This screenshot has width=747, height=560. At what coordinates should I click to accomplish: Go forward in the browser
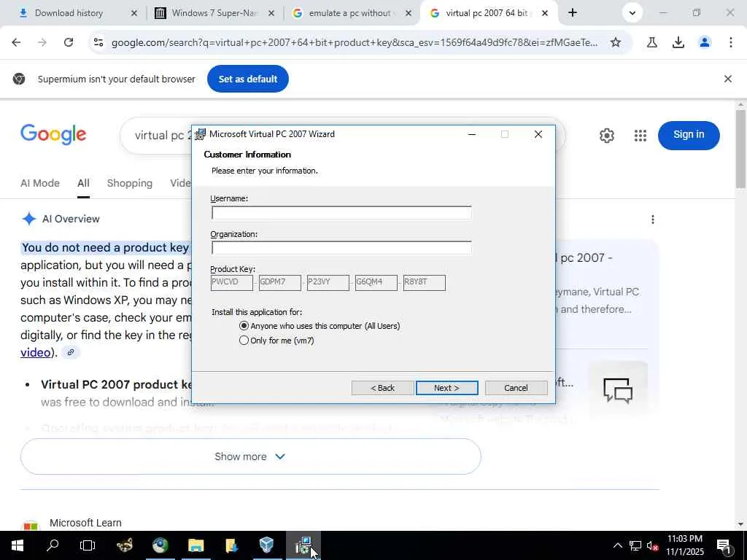[x=42, y=42]
